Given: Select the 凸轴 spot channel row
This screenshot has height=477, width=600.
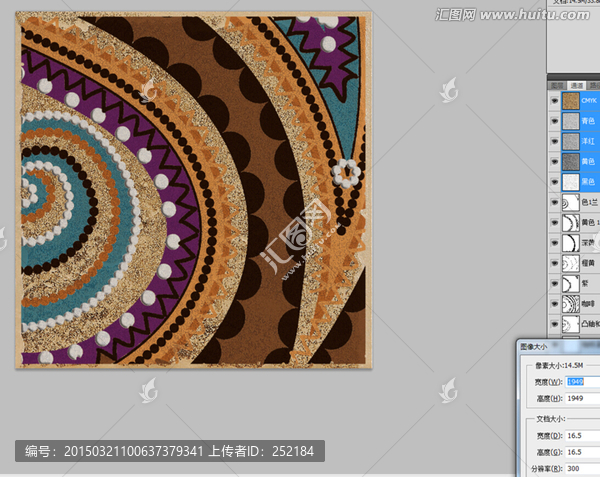Looking at the screenshot, I should pyautogui.click(x=574, y=324).
